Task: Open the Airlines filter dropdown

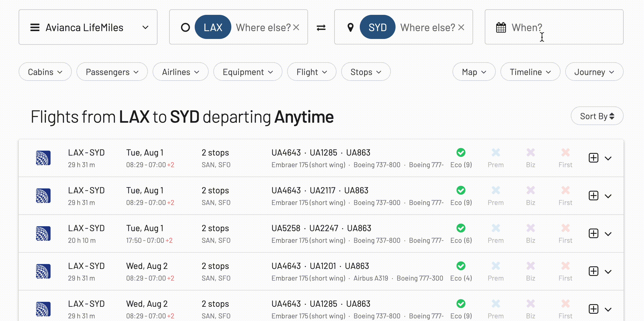Action: [180, 72]
